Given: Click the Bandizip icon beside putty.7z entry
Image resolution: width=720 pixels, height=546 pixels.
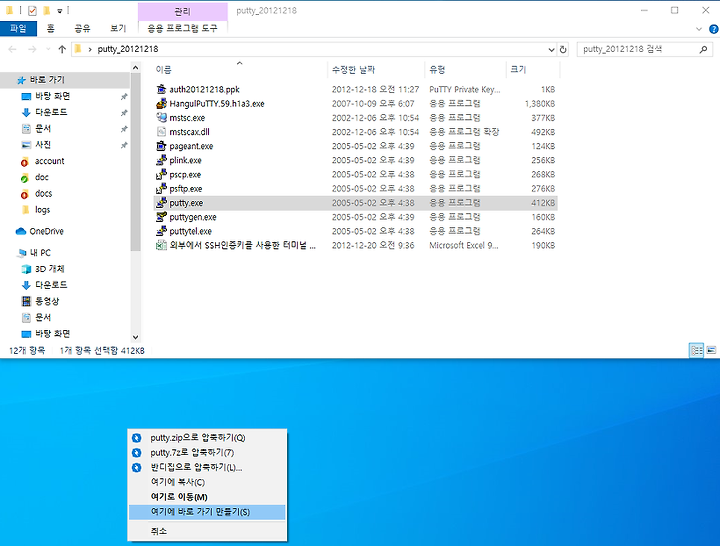Looking at the screenshot, I should (136, 452).
